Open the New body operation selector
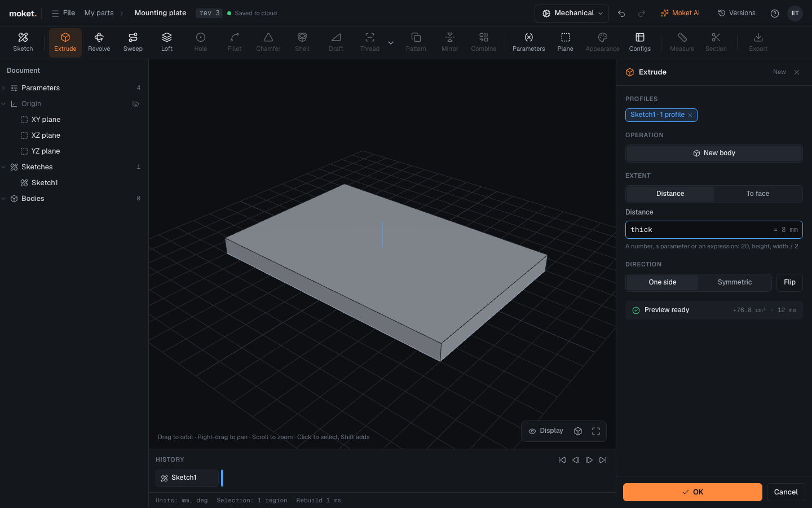 tap(714, 154)
